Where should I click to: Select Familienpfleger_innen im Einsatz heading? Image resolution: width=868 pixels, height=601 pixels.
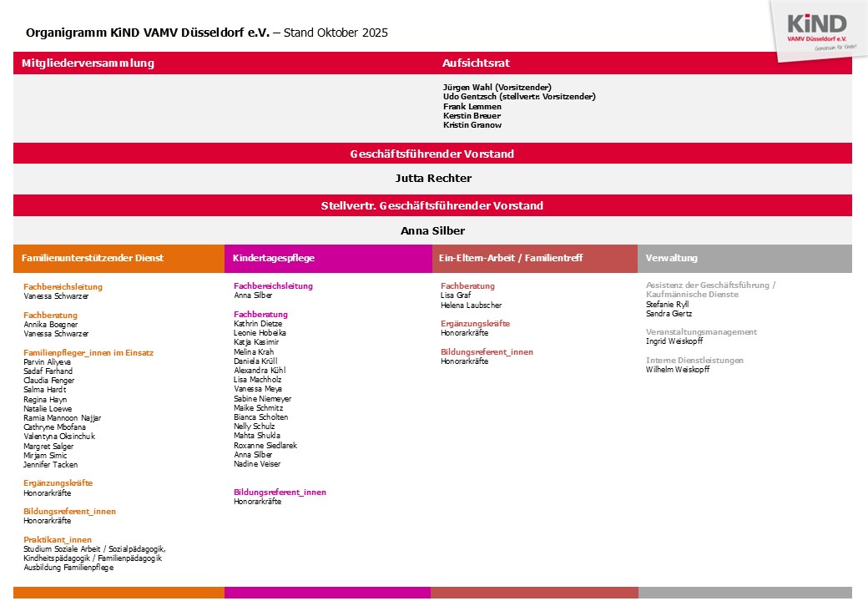(88, 353)
